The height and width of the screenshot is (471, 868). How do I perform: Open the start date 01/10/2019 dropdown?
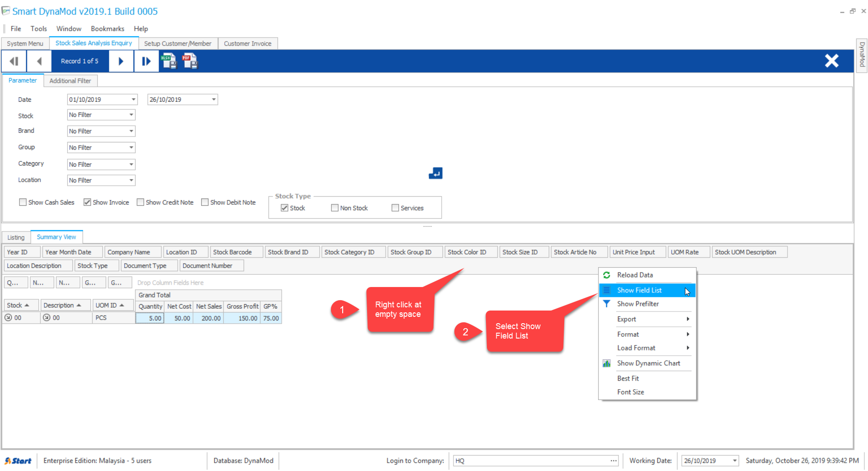point(133,99)
